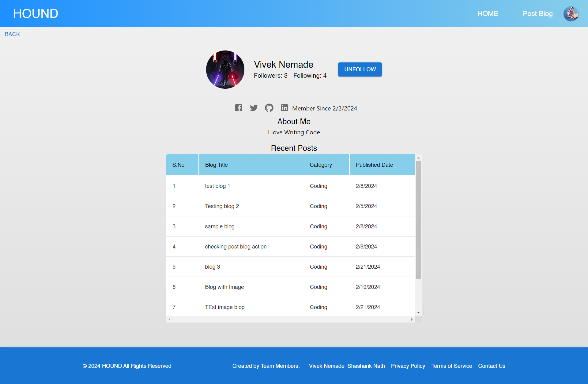This screenshot has width=588, height=384.
Task: Select the 'Blog with Image' row
Action: [x=224, y=287]
